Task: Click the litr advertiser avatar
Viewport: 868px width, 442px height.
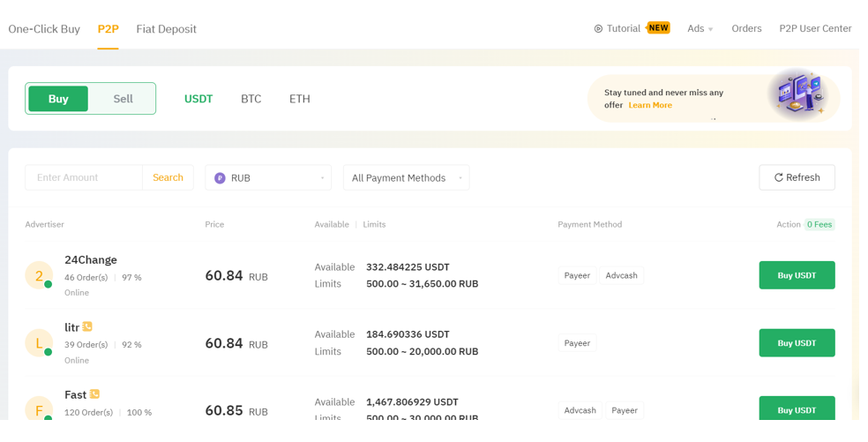Action: click(39, 342)
